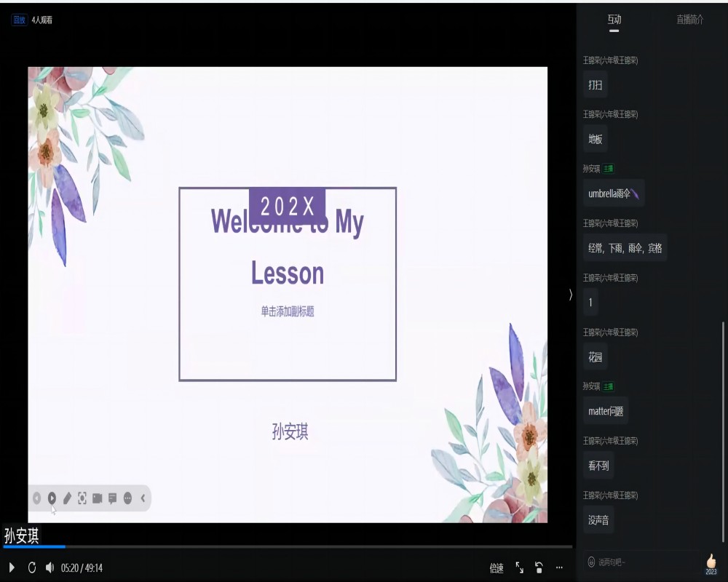Toggle fullscreen mode for the player
Image resolution: width=728 pixels, height=582 pixels.
coord(520,567)
